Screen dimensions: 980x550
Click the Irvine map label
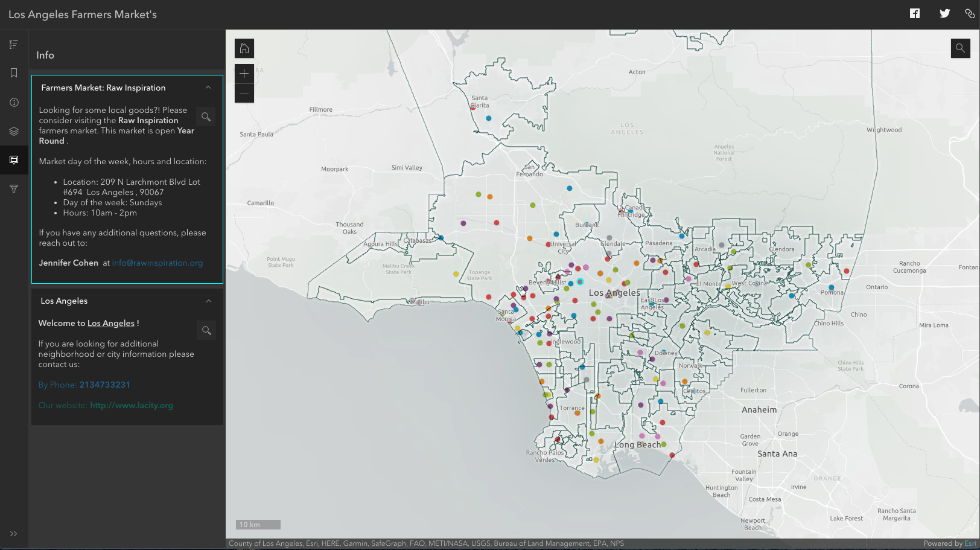[x=799, y=487]
